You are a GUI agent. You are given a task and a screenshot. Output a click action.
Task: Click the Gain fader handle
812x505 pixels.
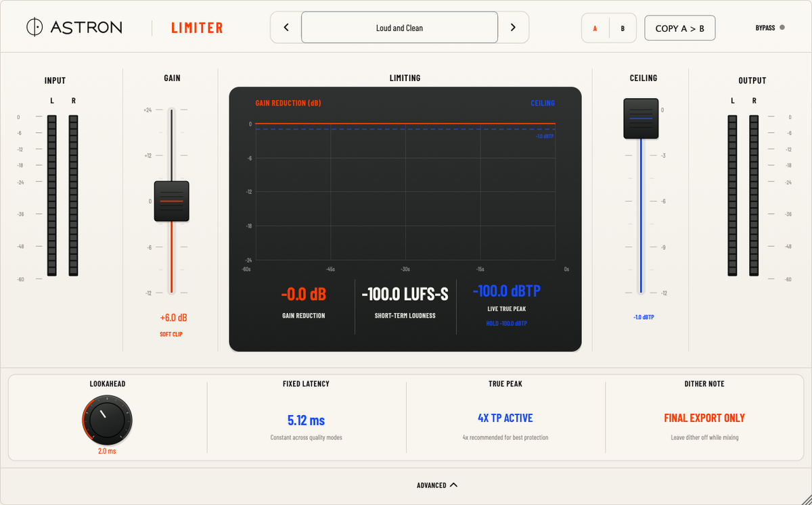(x=172, y=201)
